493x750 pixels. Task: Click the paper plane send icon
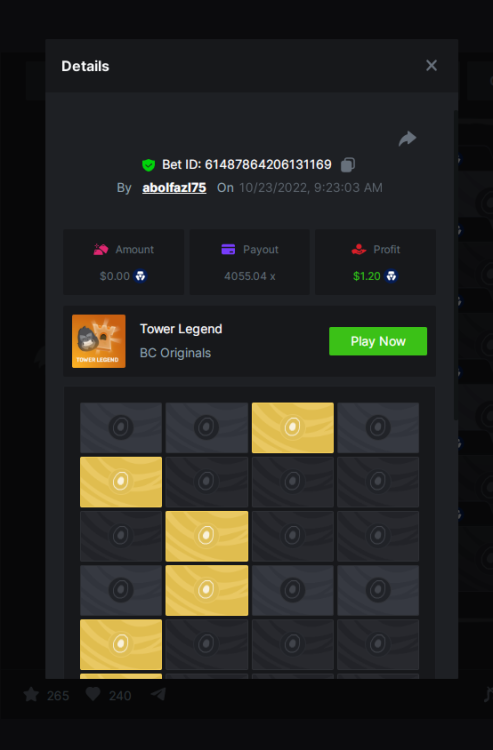[x=158, y=694]
